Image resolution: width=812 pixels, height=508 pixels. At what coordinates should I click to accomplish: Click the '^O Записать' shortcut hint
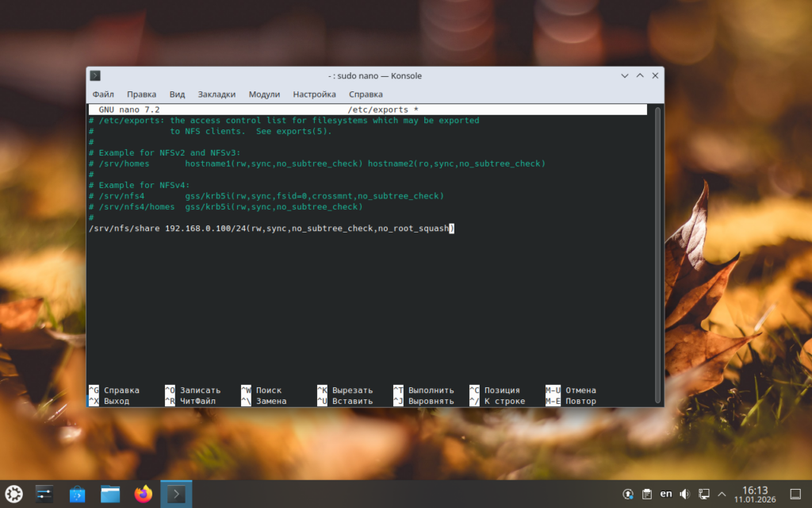[x=193, y=391]
